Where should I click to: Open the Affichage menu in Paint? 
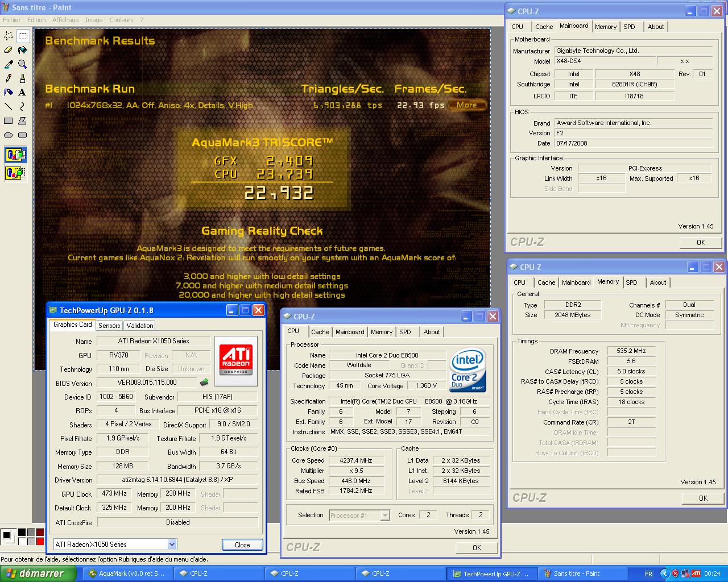point(65,20)
